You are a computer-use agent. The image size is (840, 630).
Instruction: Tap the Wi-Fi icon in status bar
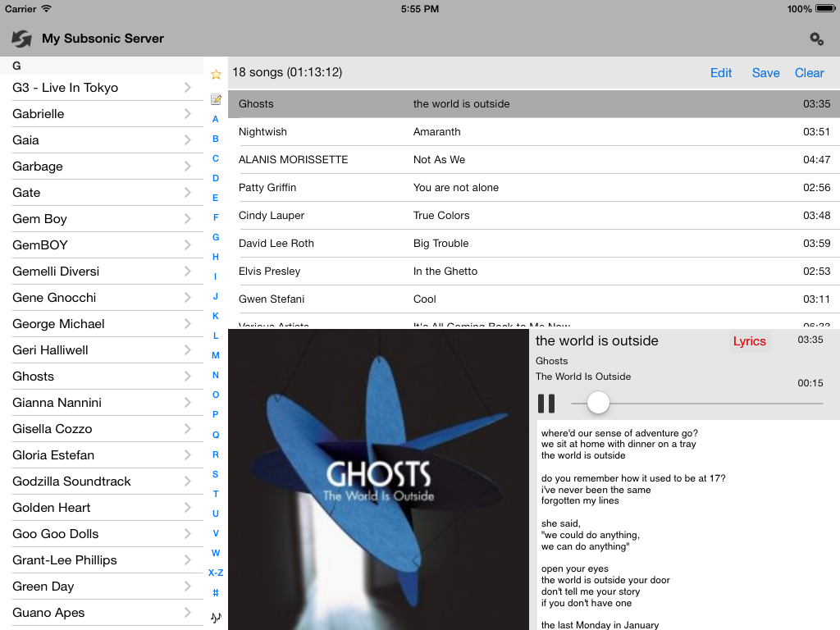[x=47, y=8]
